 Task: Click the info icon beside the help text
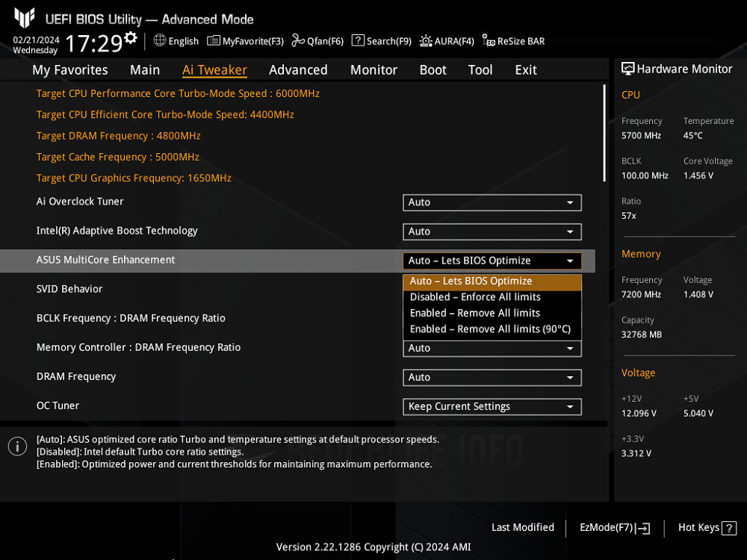16,446
